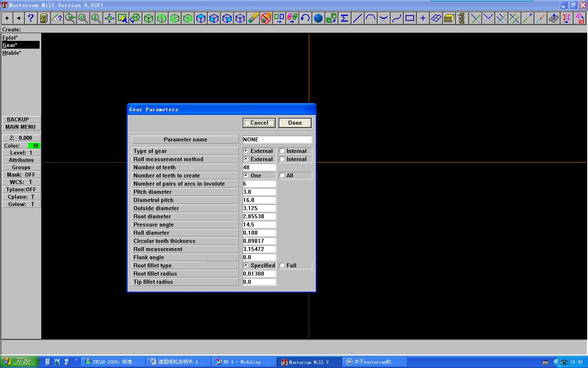This screenshot has height=368, width=588.
Task: Click the Gview: T setting
Action: coord(21,204)
